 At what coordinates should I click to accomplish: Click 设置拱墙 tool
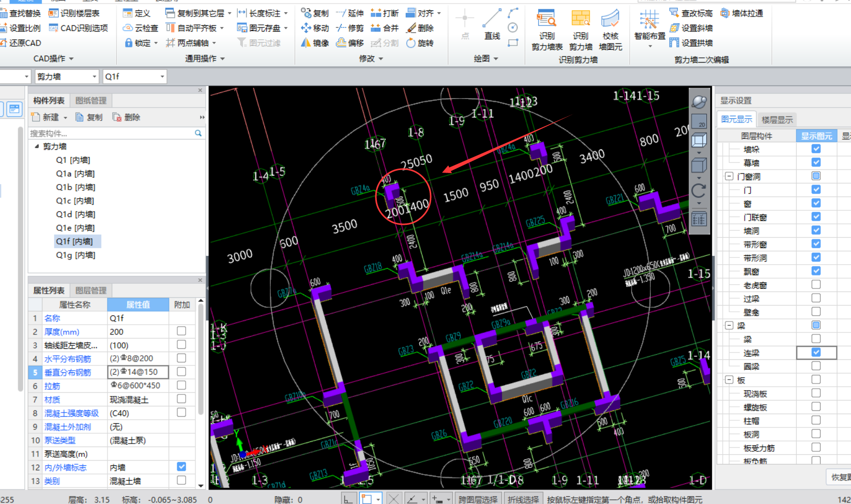click(x=691, y=43)
